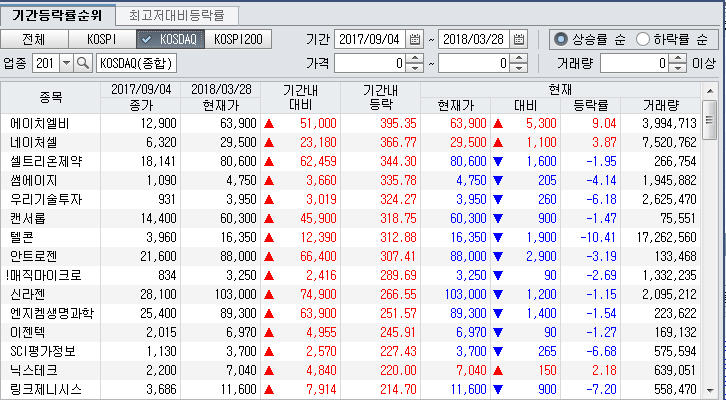This screenshot has height=400, width=726.
Task: Increase the minimum price stepper
Action: (x=415, y=59)
